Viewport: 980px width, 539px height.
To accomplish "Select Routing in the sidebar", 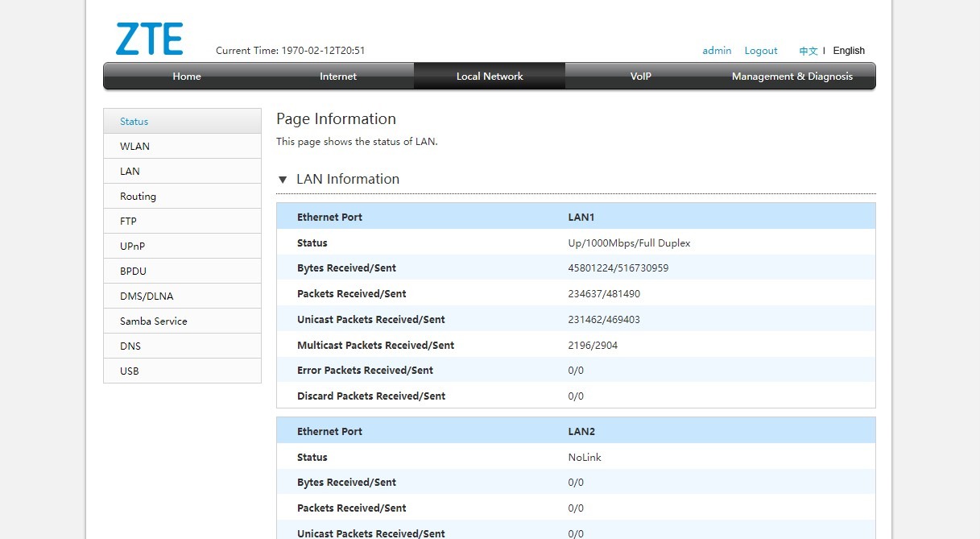I will [138, 196].
